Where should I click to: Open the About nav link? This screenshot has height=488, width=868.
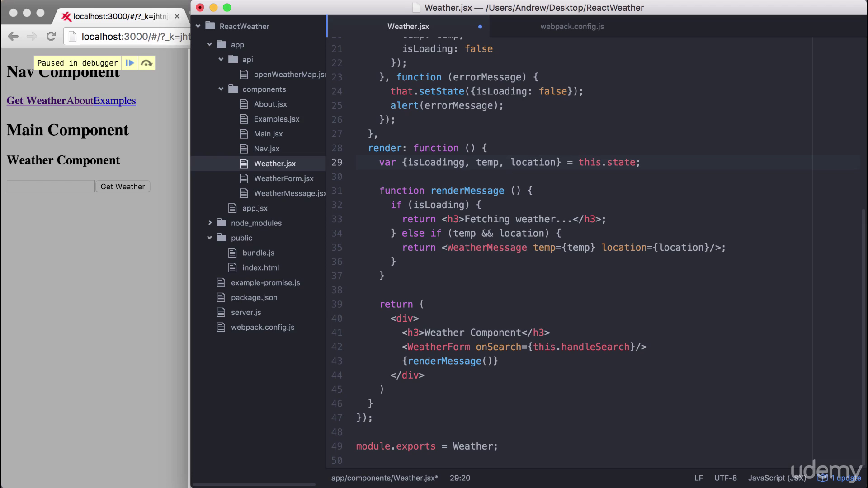click(x=80, y=101)
